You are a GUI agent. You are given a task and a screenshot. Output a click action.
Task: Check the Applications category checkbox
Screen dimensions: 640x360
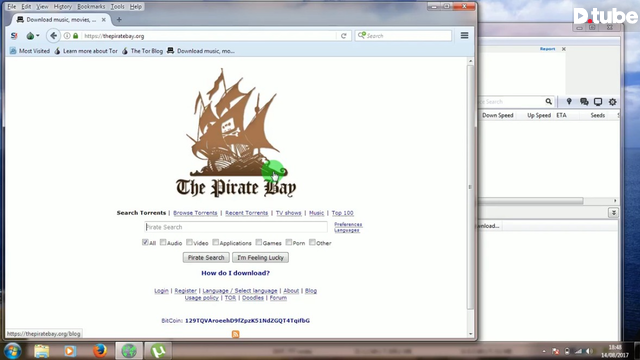click(x=216, y=242)
